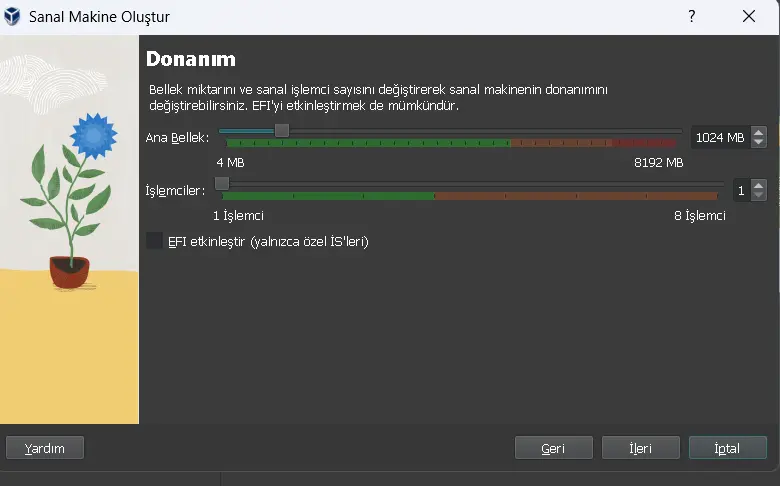Increase İşlemciler count with up arrow
The image size is (780, 486).
pyautogui.click(x=758, y=186)
